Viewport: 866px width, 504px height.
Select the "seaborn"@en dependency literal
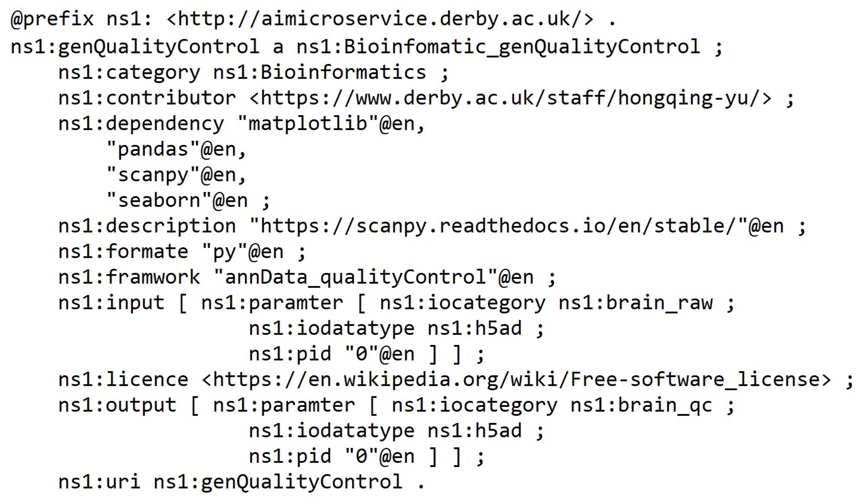pyautogui.click(x=177, y=201)
